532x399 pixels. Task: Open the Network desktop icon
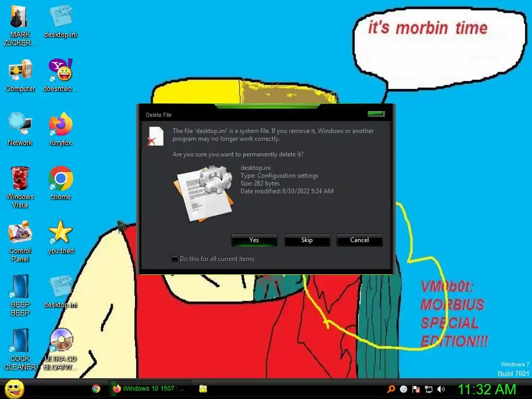[x=20, y=129]
